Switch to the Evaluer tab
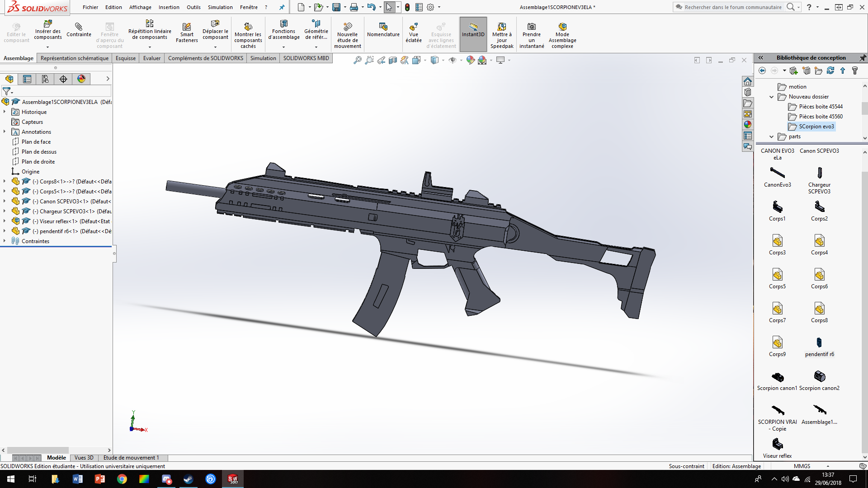868x488 pixels. (152, 58)
